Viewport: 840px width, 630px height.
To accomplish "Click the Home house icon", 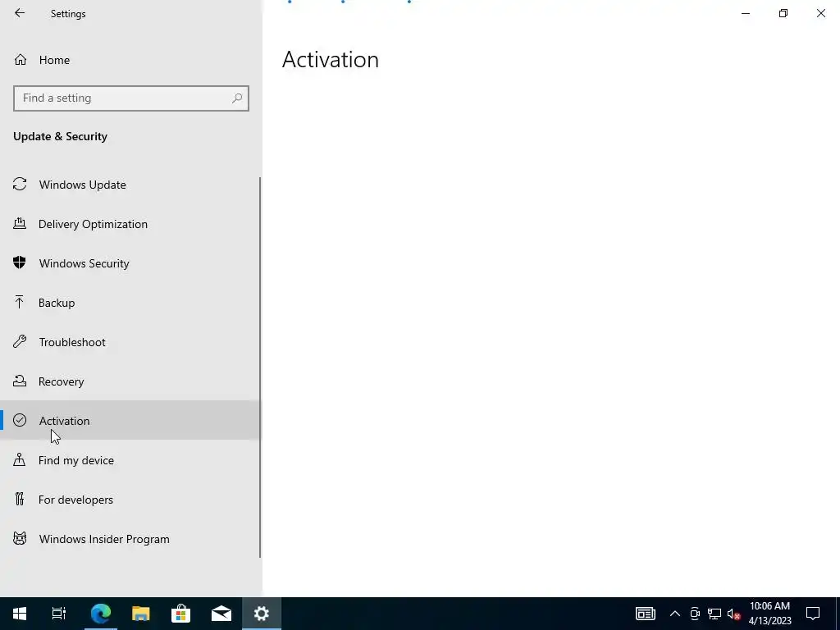I will pyautogui.click(x=21, y=59).
